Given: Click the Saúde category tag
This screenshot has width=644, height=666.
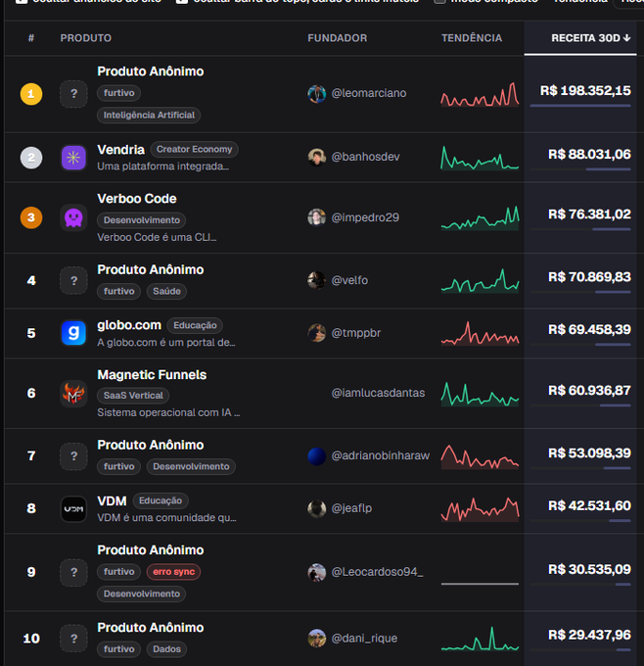Looking at the screenshot, I should (x=166, y=292).
